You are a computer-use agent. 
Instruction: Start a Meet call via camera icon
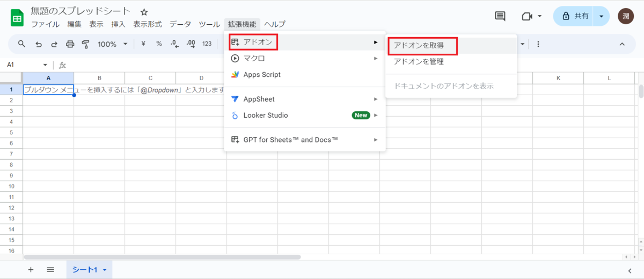pos(526,16)
